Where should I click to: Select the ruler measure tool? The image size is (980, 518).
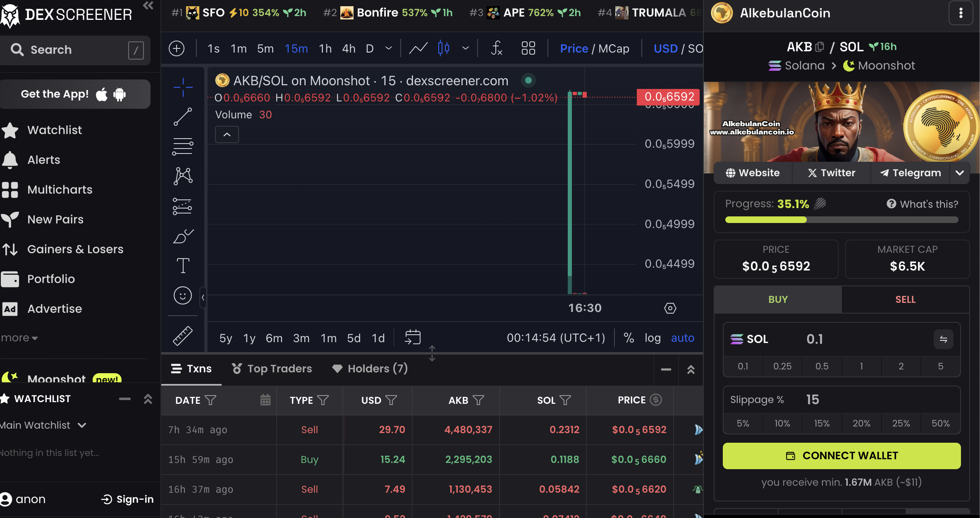(x=183, y=336)
